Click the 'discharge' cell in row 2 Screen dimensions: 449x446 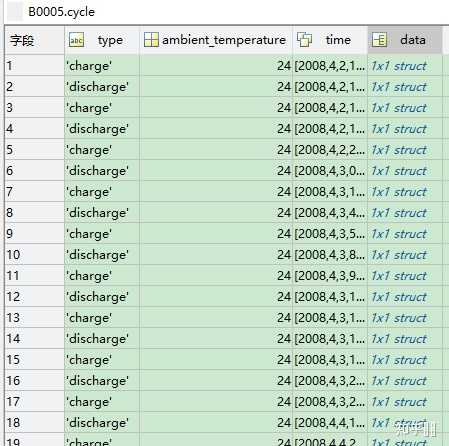click(102, 87)
